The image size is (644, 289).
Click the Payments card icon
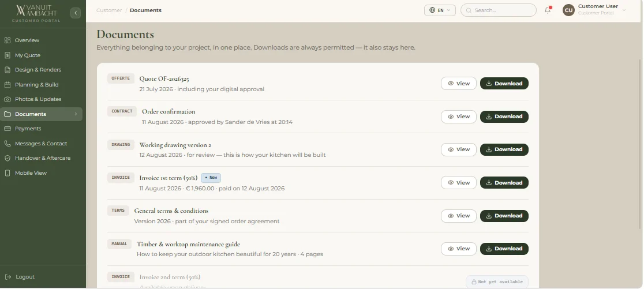[8, 129]
